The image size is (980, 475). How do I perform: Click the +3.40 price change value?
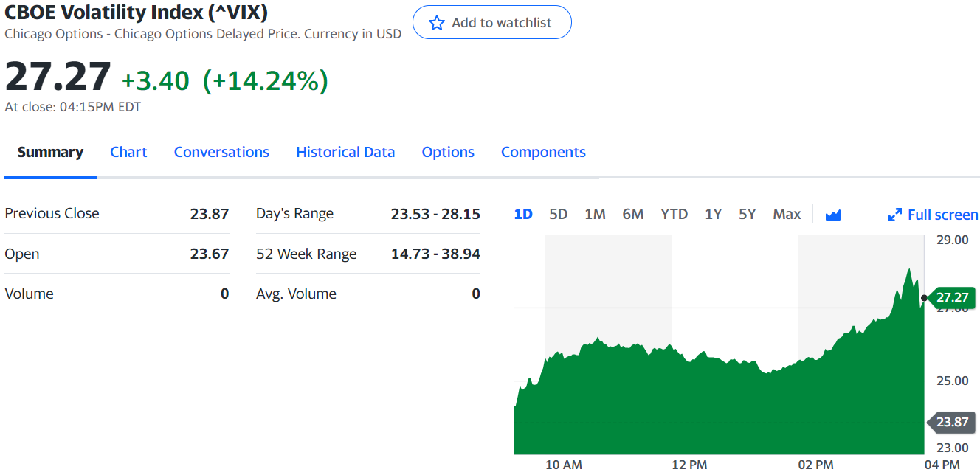[x=156, y=80]
